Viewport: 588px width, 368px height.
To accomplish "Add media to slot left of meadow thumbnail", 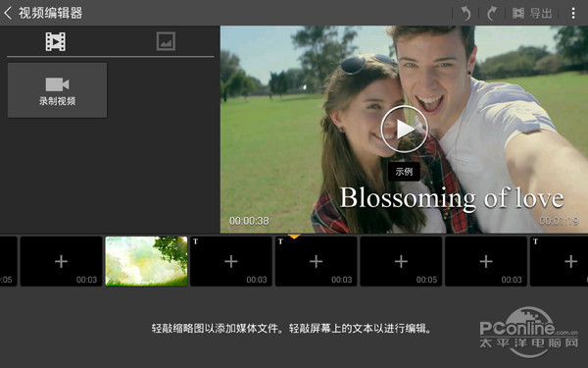I will point(61,261).
